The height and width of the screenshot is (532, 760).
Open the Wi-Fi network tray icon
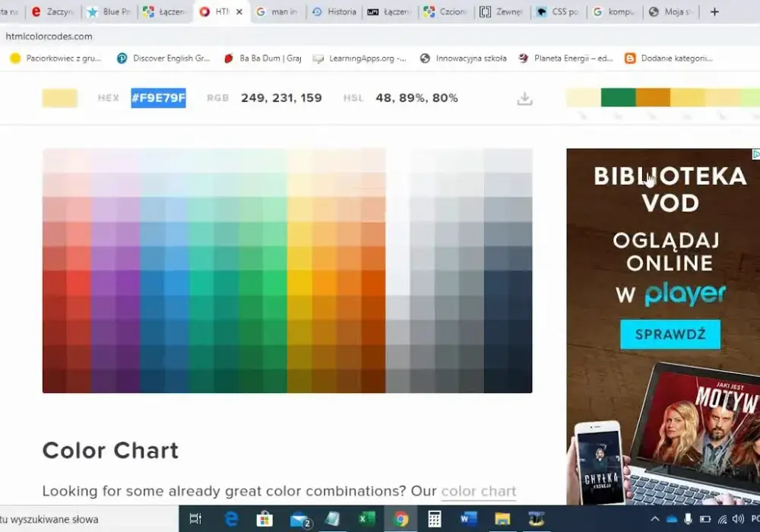point(722,519)
